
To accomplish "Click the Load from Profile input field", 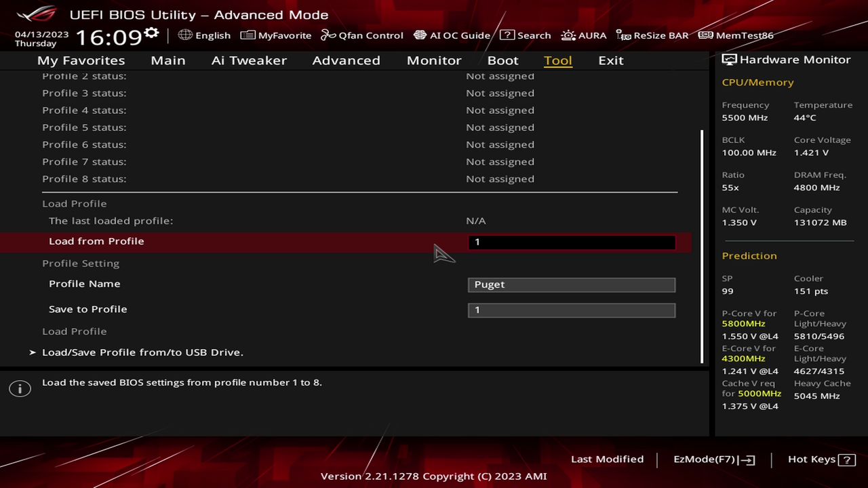I will point(572,242).
